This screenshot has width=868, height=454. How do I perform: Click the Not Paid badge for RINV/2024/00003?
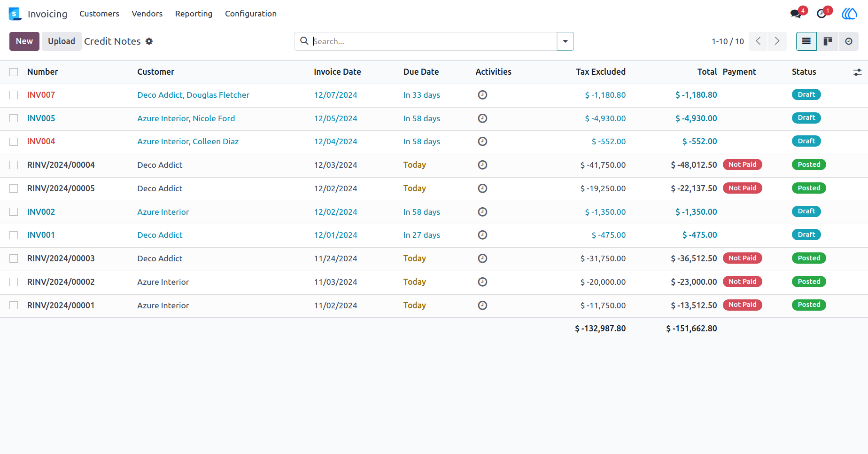[x=742, y=258]
